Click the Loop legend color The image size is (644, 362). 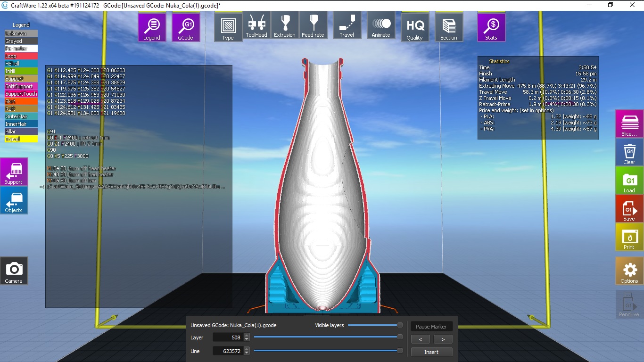[21, 56]
